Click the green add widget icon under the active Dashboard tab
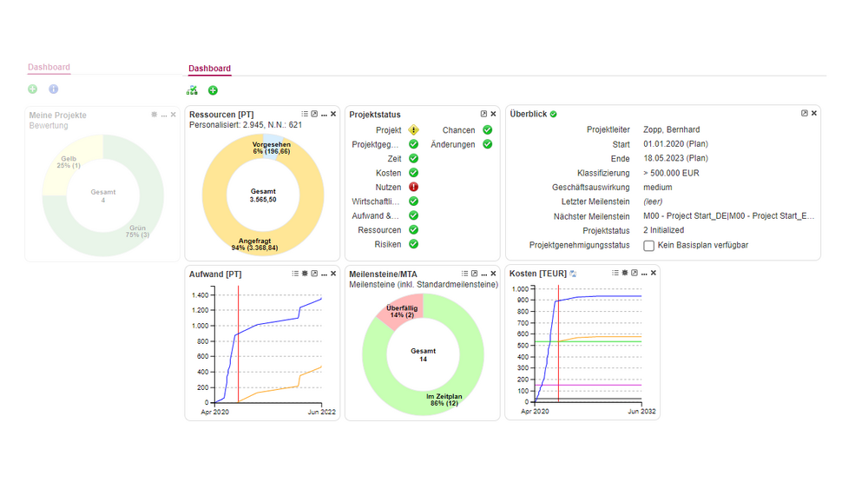868x489 pixels. pos(213,90)
